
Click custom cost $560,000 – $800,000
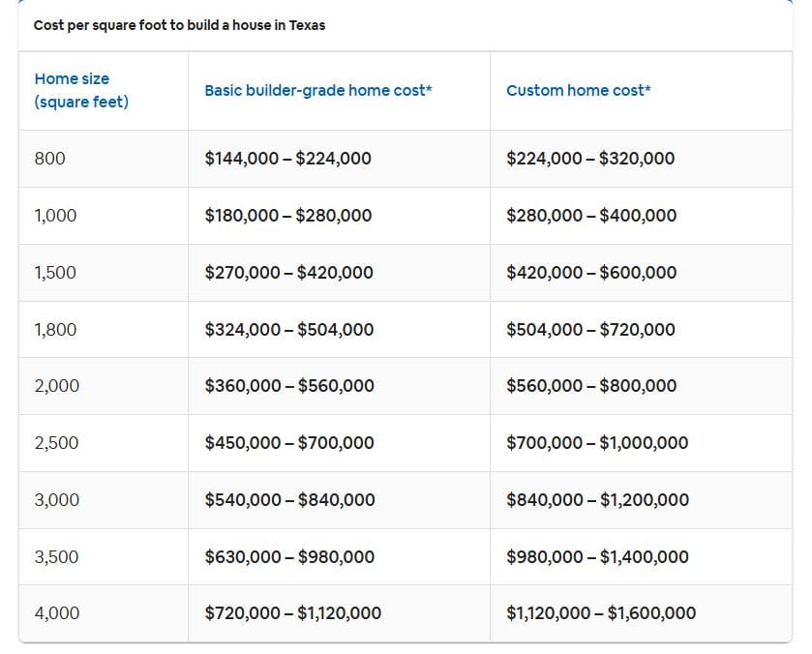click(x=591, y=385)
